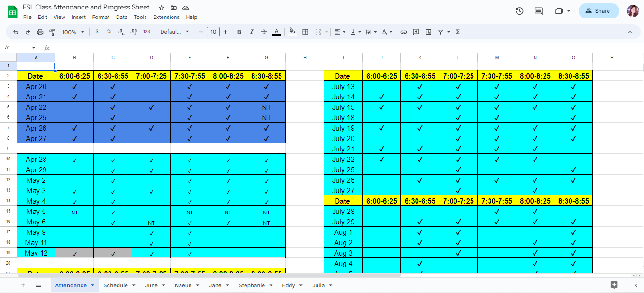
Task: Toggle bold formatting
Action: [239, 32]
